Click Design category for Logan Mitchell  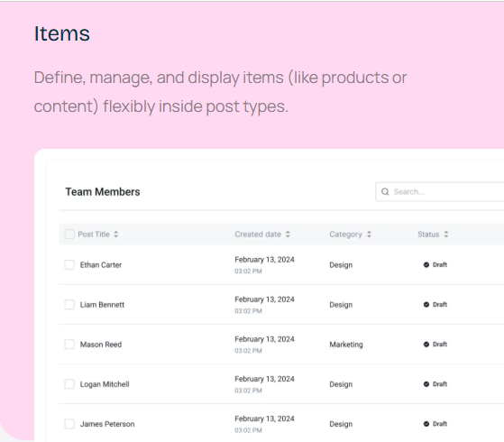click(341, 384)
